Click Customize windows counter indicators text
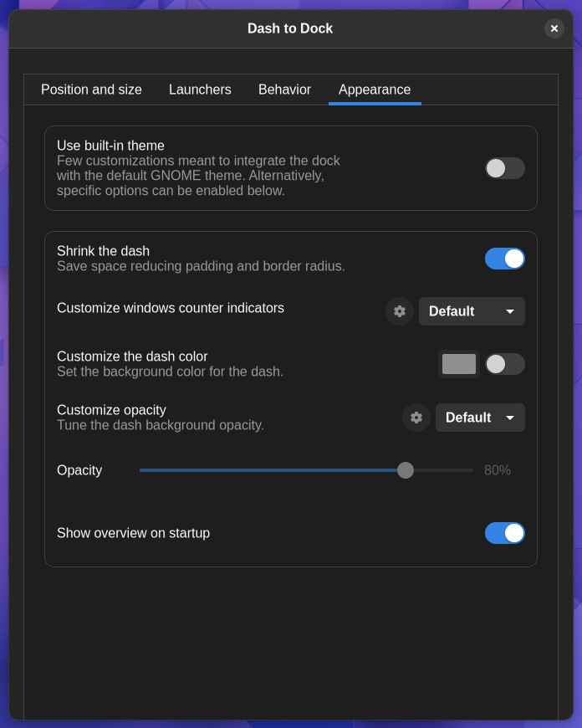The image size is (582, 728). tap(171, 308)
